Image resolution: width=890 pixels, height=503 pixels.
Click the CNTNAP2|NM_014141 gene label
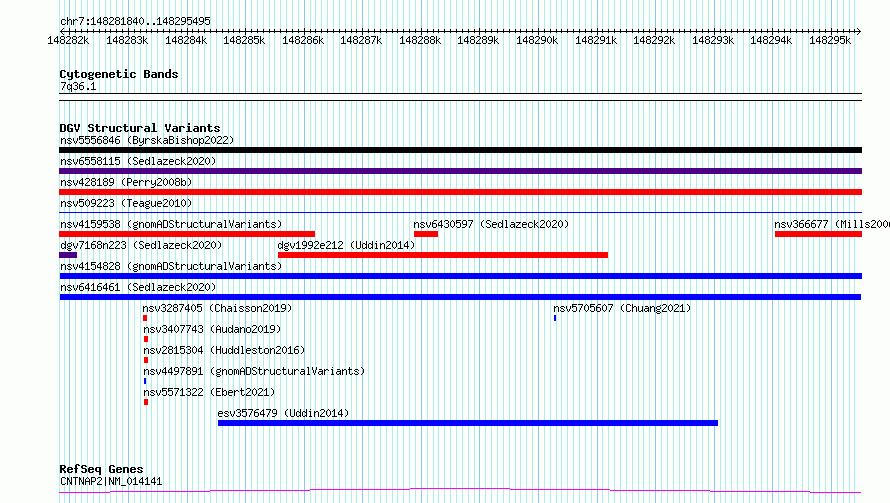click(111, 481)
